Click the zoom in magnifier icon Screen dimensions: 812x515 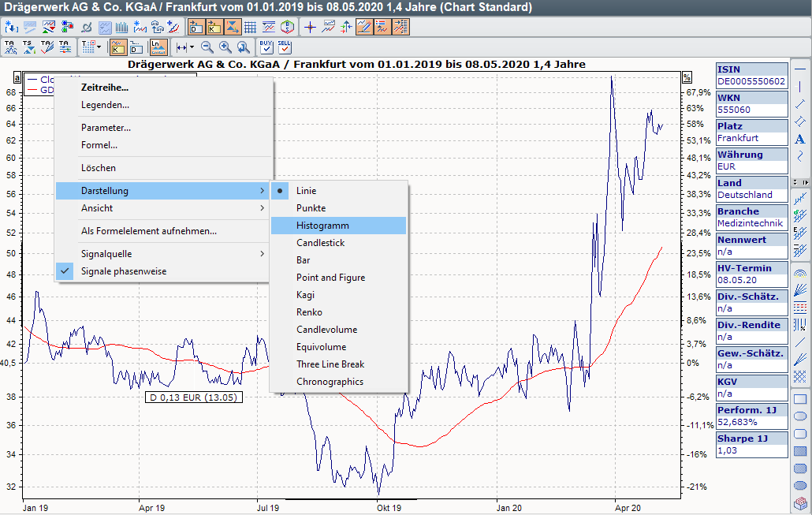click(x=225, y=47)
